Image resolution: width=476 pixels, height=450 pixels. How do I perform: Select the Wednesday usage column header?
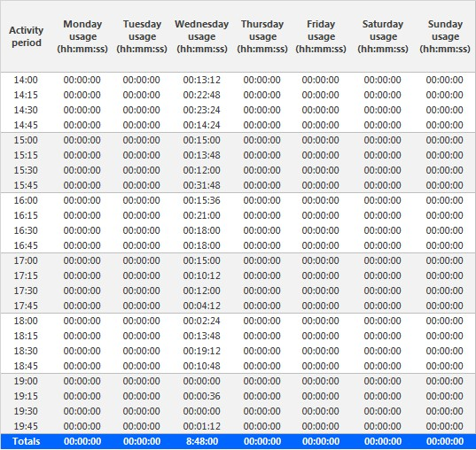[202, 36]
